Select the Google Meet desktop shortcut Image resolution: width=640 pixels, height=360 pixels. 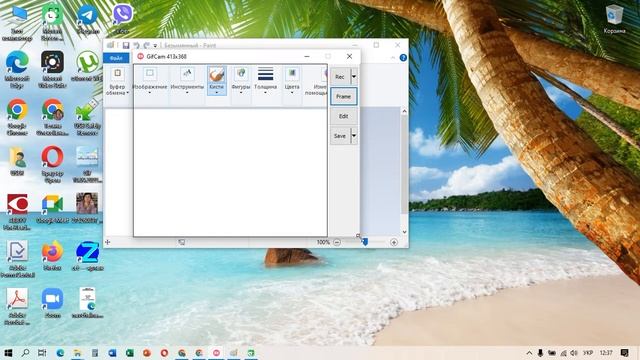52,209
